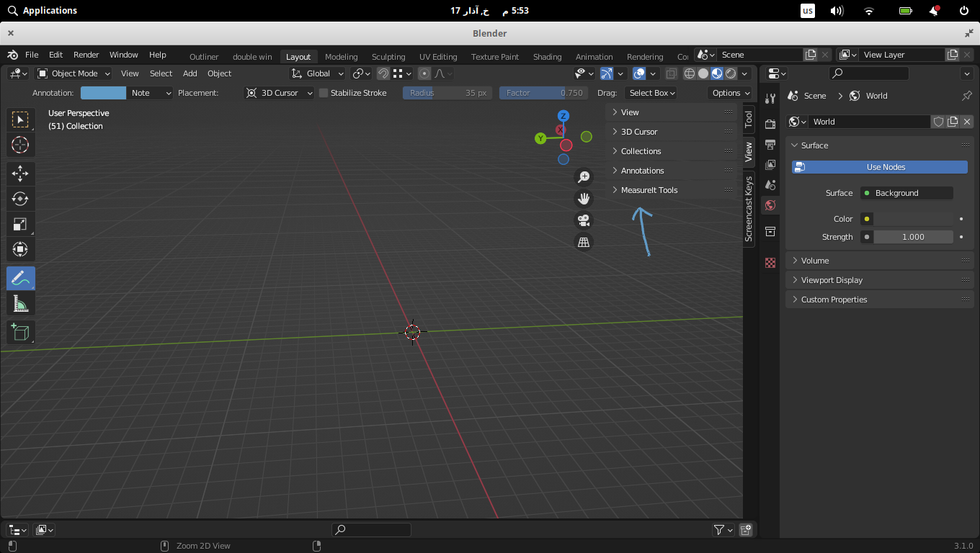
Task: Toggle fake user shield for World
Action: 938,122
